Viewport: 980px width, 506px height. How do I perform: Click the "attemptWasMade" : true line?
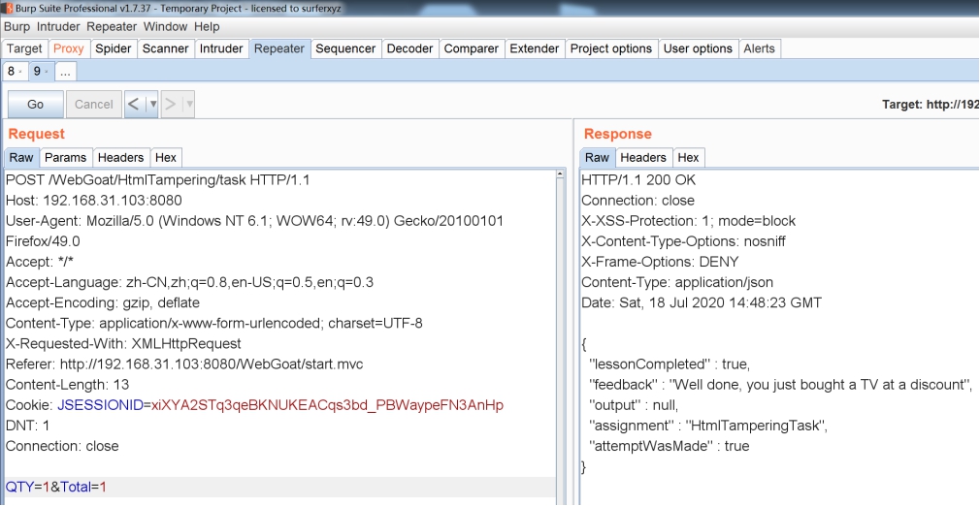[x=670, y=447]
